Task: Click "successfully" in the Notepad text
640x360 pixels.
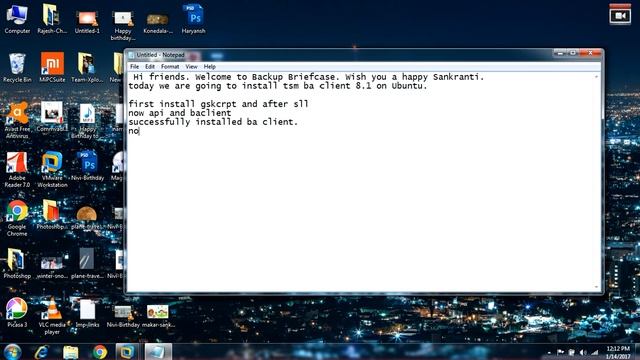Action: [159, 122]
